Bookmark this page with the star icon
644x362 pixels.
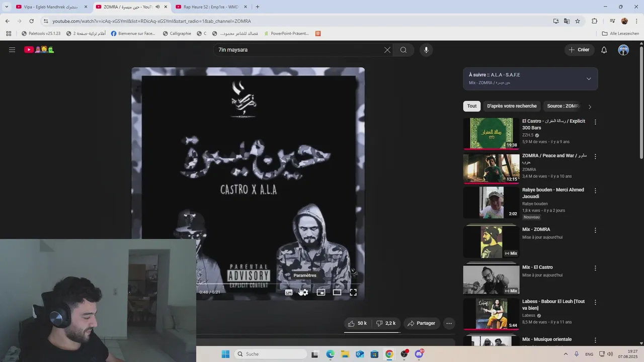(x=578, y=21)
